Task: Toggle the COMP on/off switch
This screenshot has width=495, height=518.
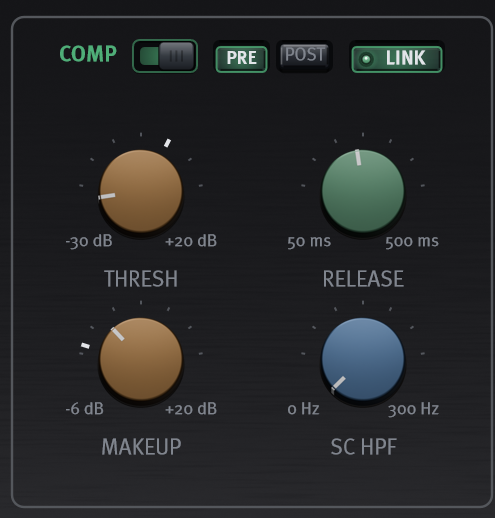Action: [x=165, y=56]
